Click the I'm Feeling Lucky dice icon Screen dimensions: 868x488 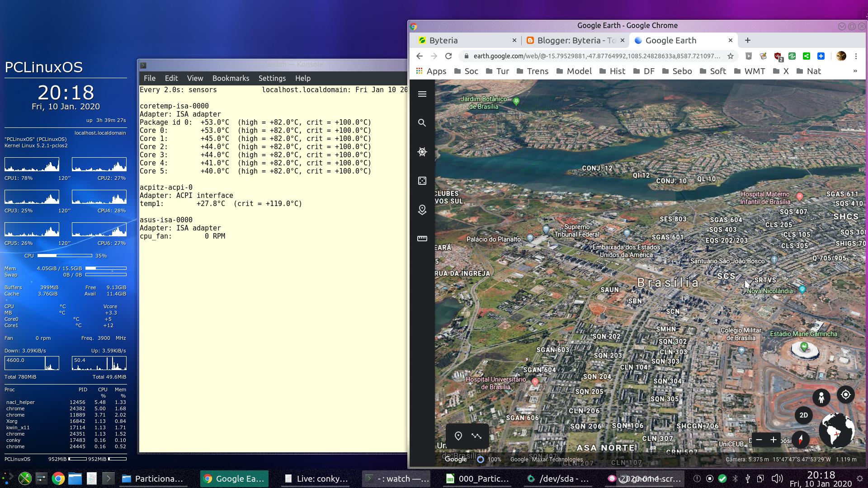422,181
